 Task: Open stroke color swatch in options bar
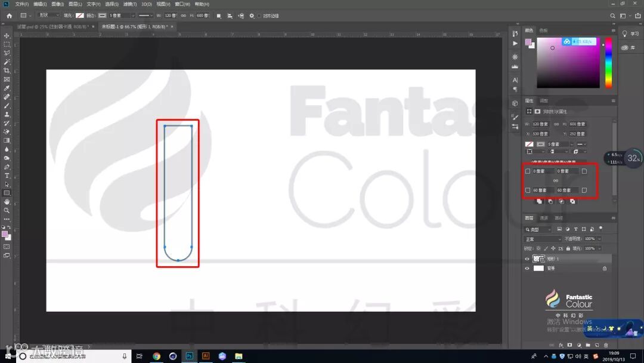(x=103, y=16)
